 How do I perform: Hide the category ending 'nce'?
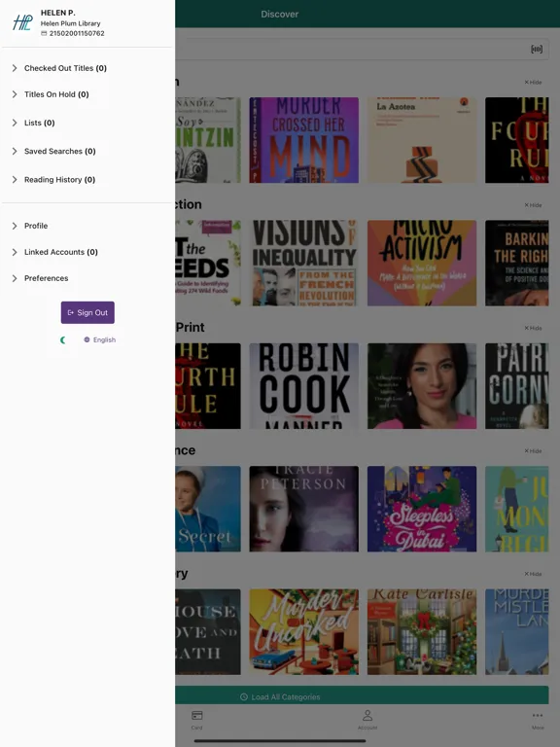point(533,450)
